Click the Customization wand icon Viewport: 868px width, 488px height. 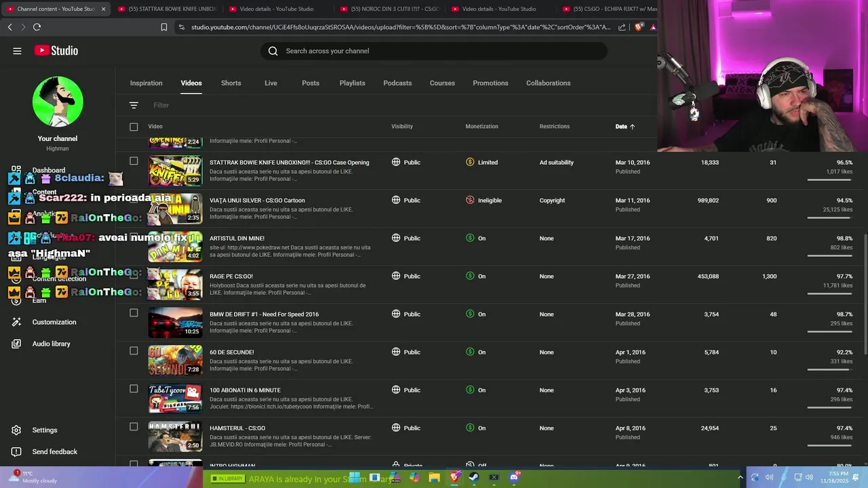16,322
